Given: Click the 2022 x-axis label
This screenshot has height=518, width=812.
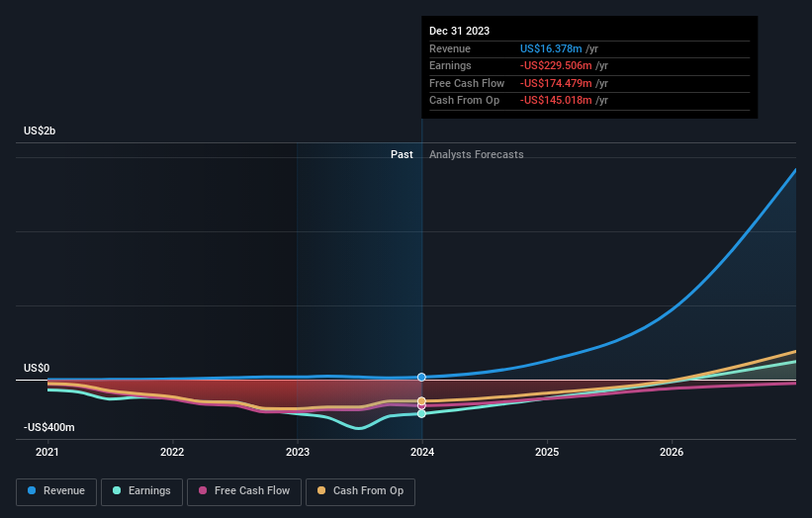Looking at the screenshot, I should (x=172, y=452).
